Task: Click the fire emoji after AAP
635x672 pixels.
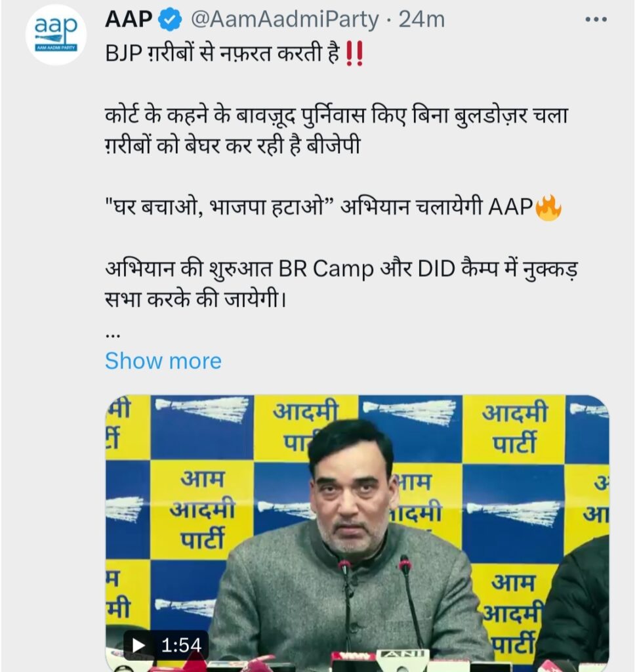Action: click(548, 207)
